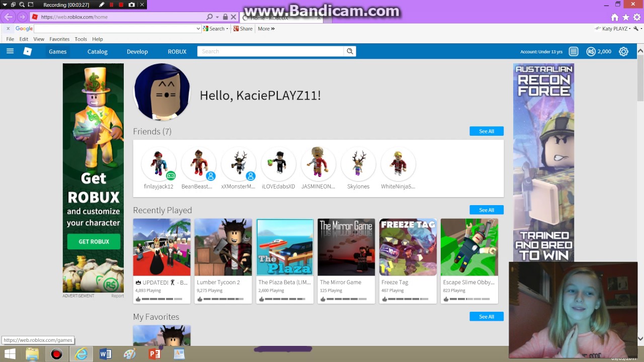Image resolution: width=644 pixels, height=362 pixels.
Task: Report the left advertisement
Action: tap(117, 296)
